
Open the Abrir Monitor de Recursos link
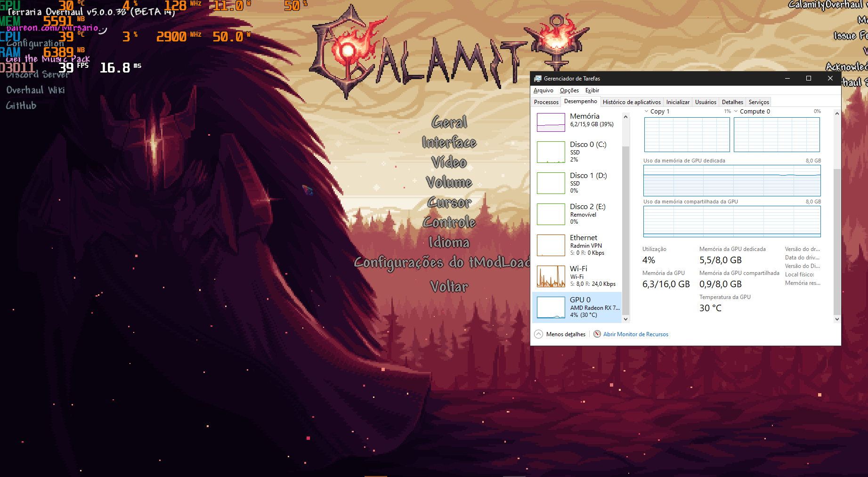click(636, 334)
